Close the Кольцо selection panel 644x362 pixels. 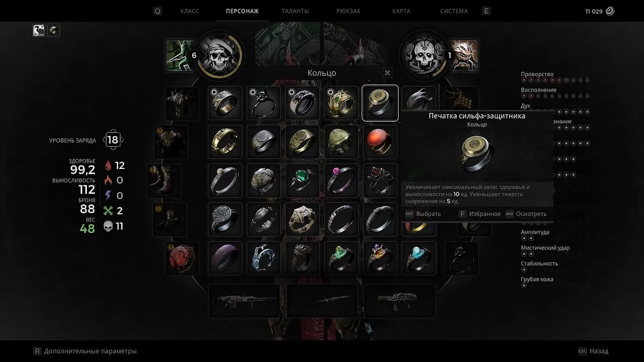click(x=388, y=73)
